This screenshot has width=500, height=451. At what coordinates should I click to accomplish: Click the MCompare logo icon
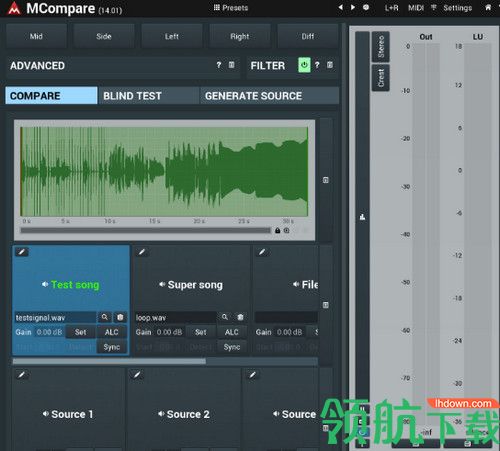(14, 8)
